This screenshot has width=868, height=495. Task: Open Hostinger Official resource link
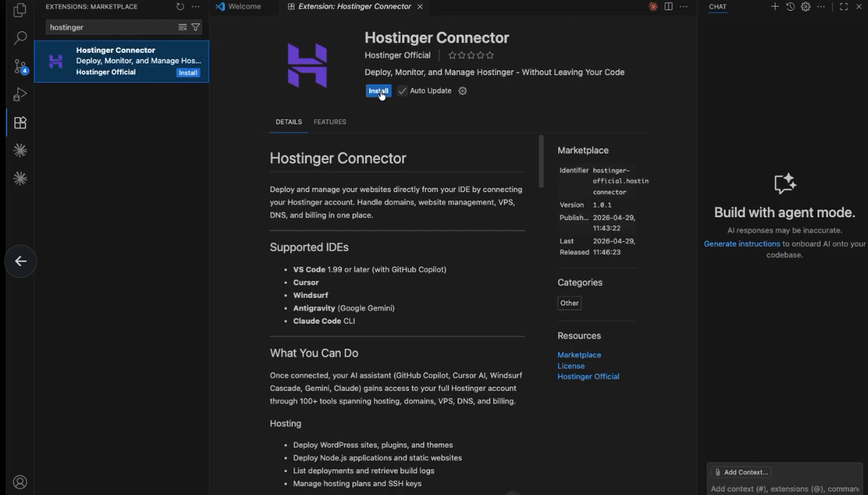click(x=588, y=376)
